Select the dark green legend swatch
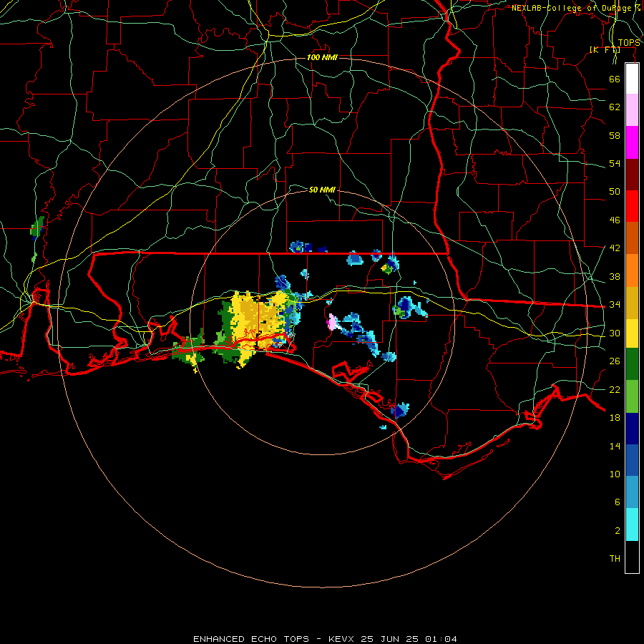 [632, 364]
